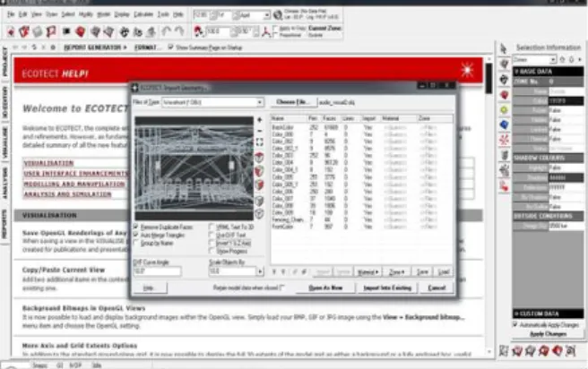Toggle Retain model data when closed

tap(282, 287)
